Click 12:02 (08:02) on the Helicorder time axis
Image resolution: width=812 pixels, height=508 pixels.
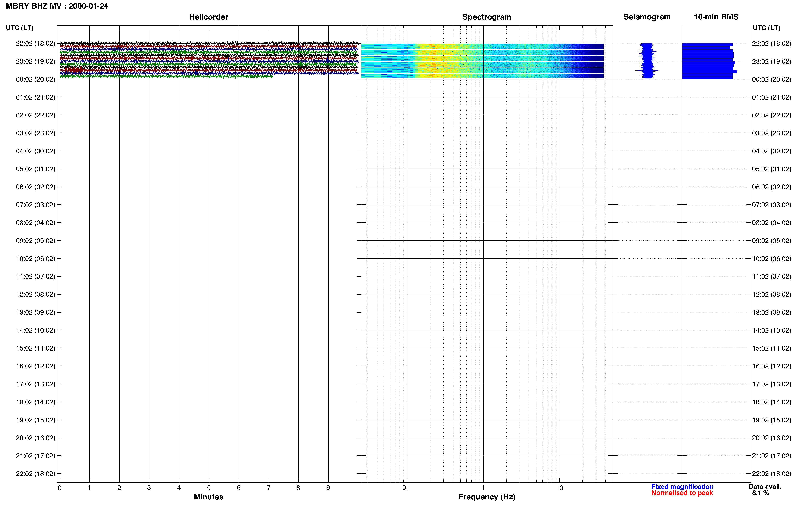(x=35, y=294)
